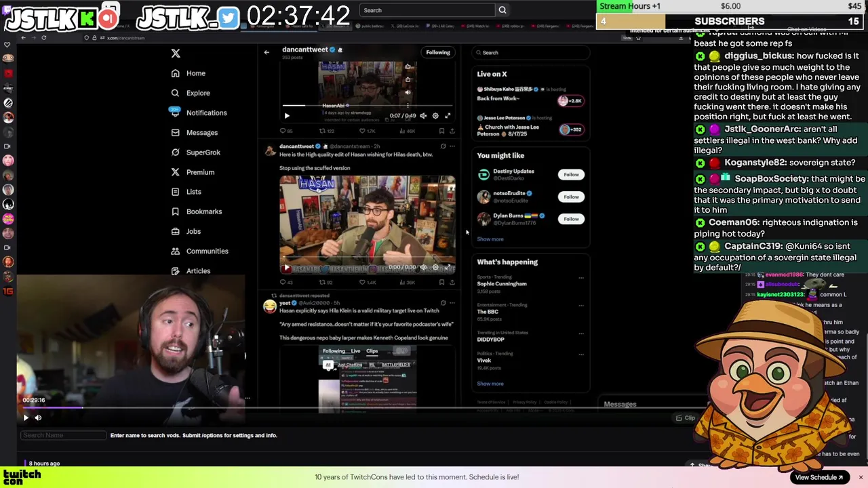Play the first Hasan video clip

pyautogui.click(x=287, y=116)
